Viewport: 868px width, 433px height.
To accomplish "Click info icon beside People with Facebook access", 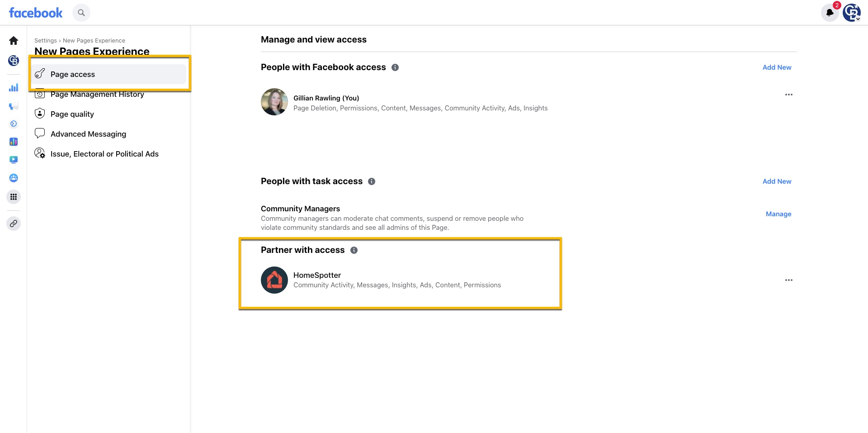I will [x=395, y=67].
